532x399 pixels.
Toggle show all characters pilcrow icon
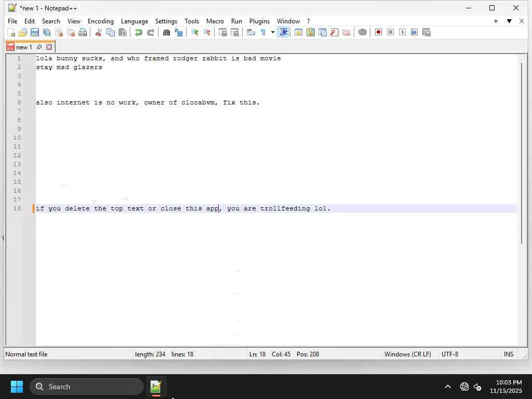point(263,32)
